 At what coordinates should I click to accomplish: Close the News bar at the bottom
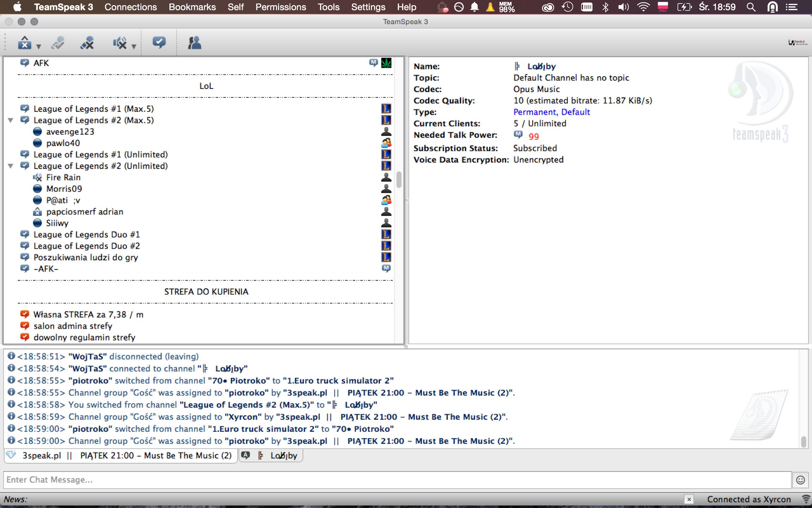[689, 499]
